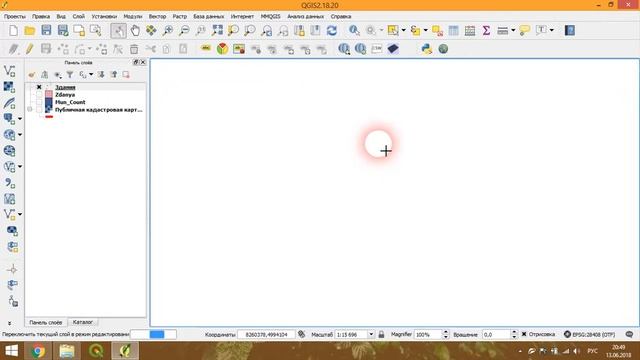Open the Правка menu
This screenshot has width=640, height=360.
pyautogui.click(x=41, y=16)
